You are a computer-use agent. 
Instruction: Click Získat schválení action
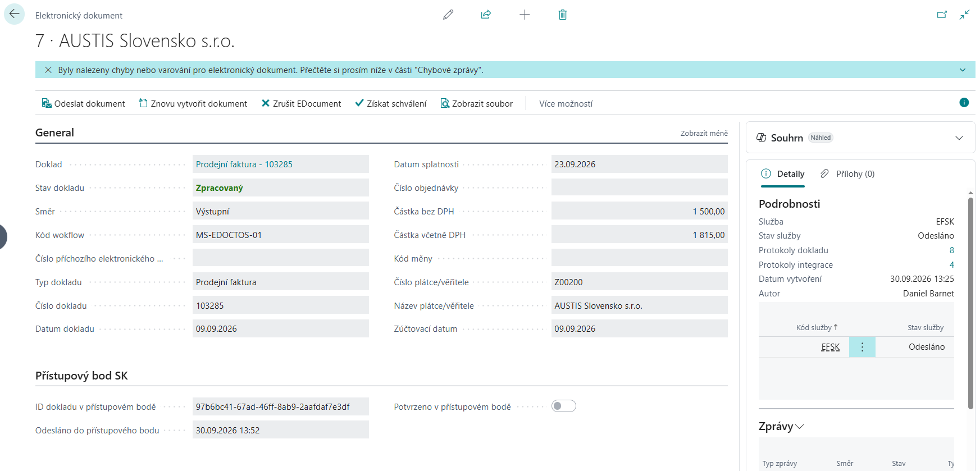click(391, 104)
